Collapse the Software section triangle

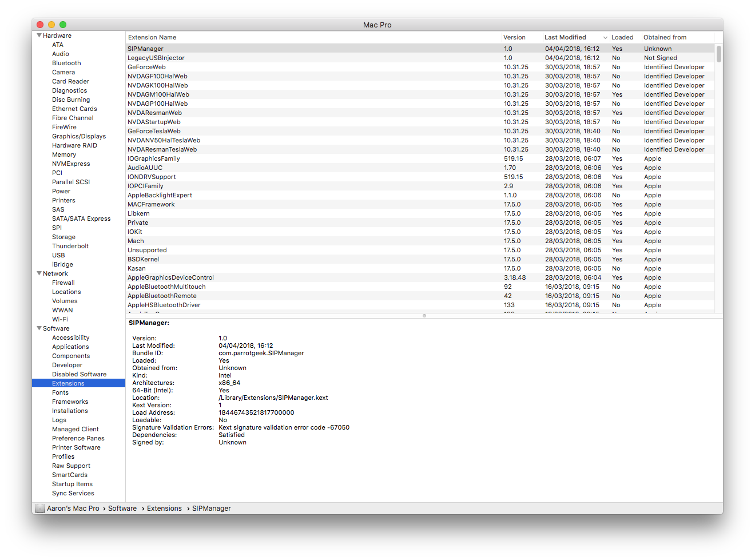pos(39,328)
